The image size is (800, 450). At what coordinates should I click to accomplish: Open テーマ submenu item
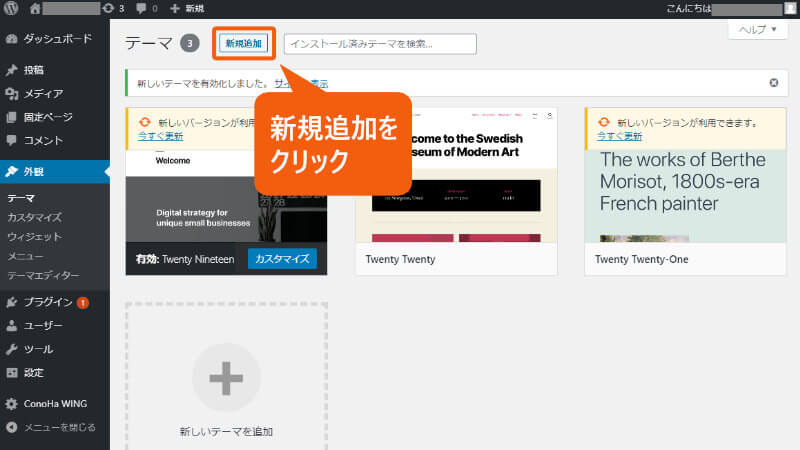pos(21,198)
